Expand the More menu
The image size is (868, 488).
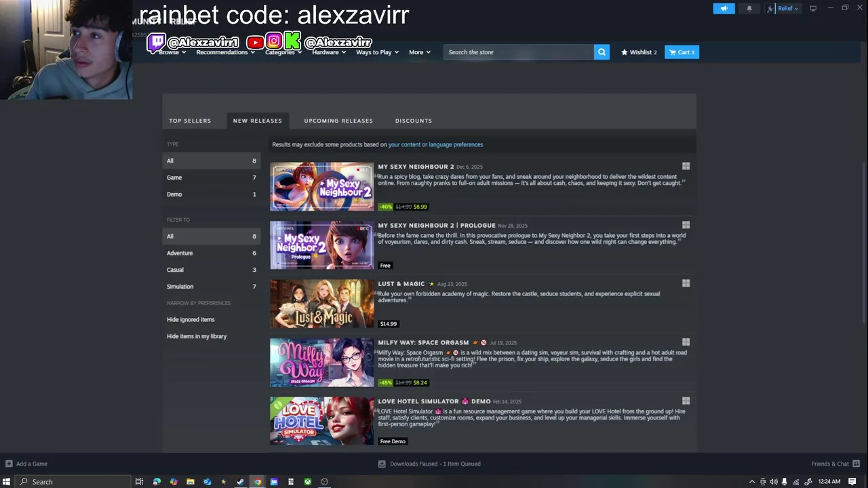click(x=420, y=52)
